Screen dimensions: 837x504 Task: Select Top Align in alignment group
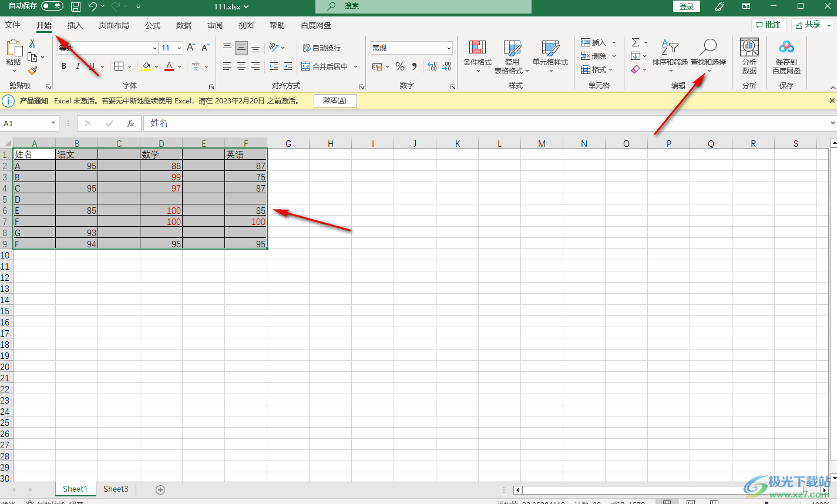[x=227, y=48]
